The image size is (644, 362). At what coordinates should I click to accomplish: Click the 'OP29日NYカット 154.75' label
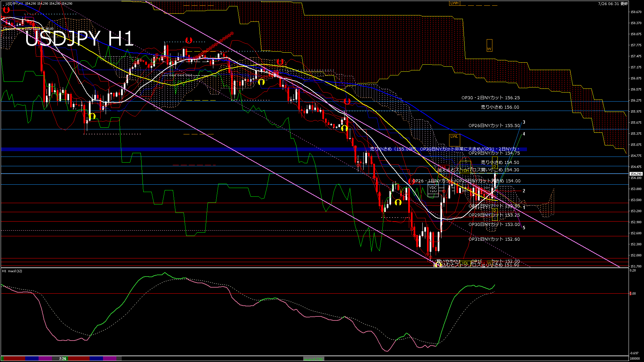click(494, 153)
